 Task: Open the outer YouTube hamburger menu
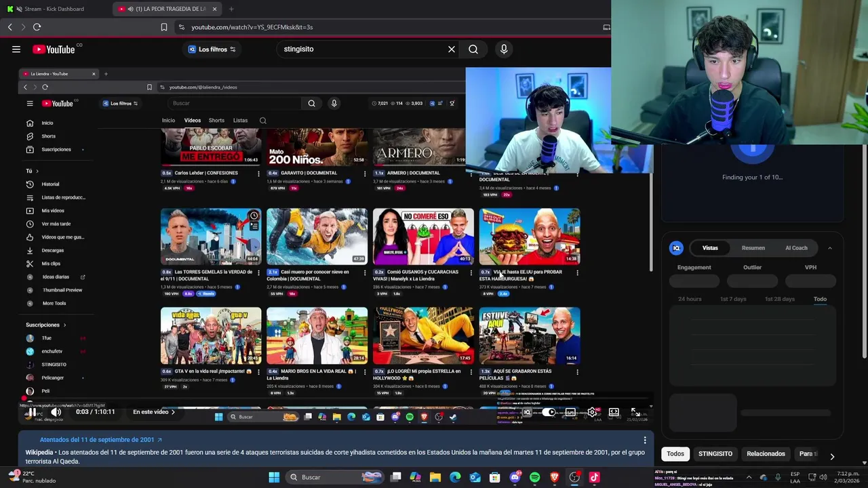point(16,49)
